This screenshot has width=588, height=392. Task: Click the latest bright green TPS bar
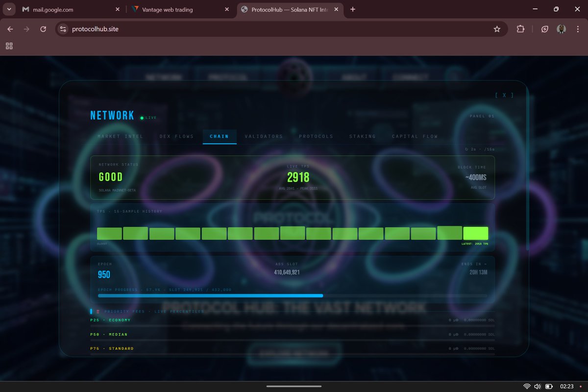click(475, 233)
